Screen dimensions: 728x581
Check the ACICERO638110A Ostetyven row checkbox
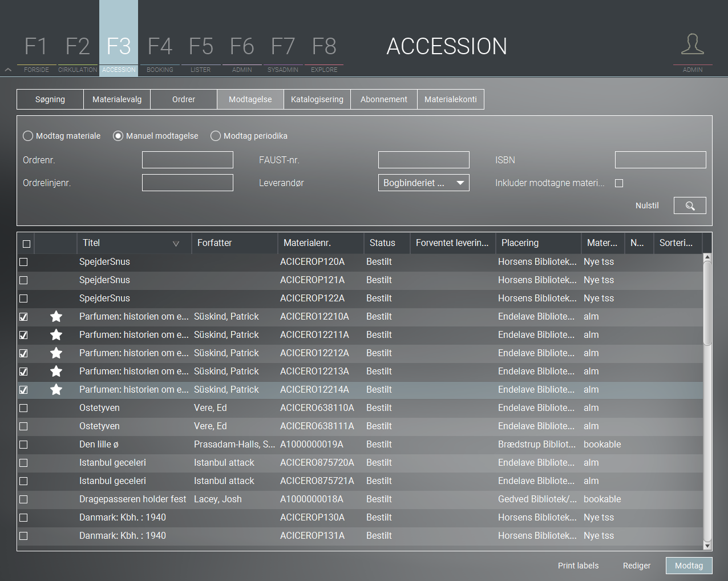coord(23,408)
